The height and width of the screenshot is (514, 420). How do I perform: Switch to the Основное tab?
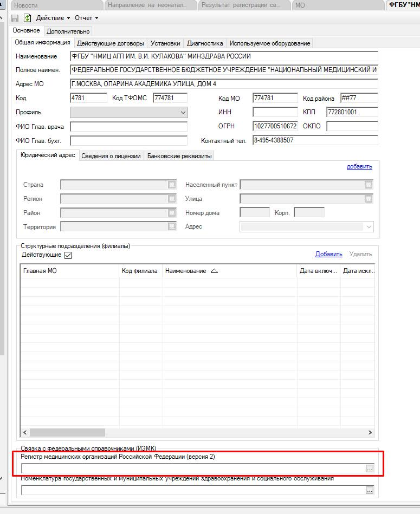26,30
